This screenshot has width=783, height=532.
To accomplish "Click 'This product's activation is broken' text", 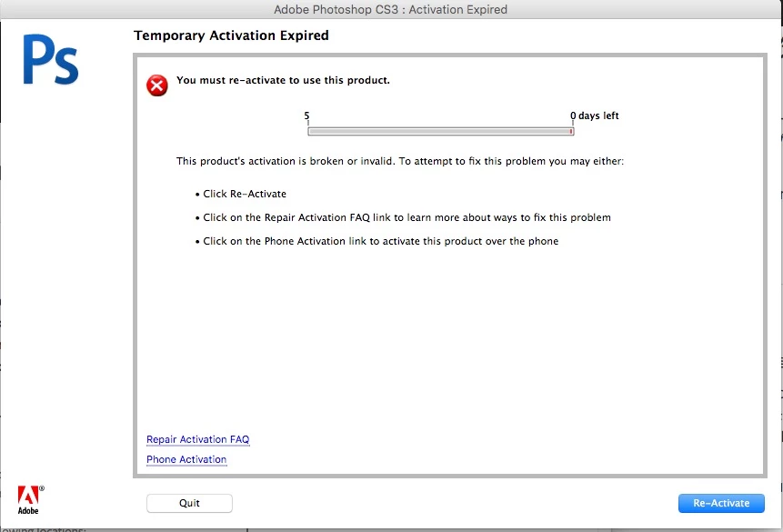I will pos(400,161).
